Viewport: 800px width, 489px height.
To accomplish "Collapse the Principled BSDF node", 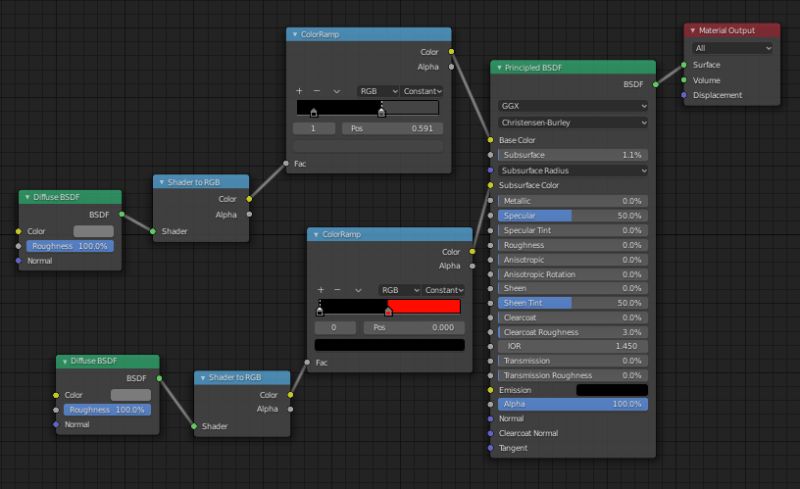I will click(499, 67).
